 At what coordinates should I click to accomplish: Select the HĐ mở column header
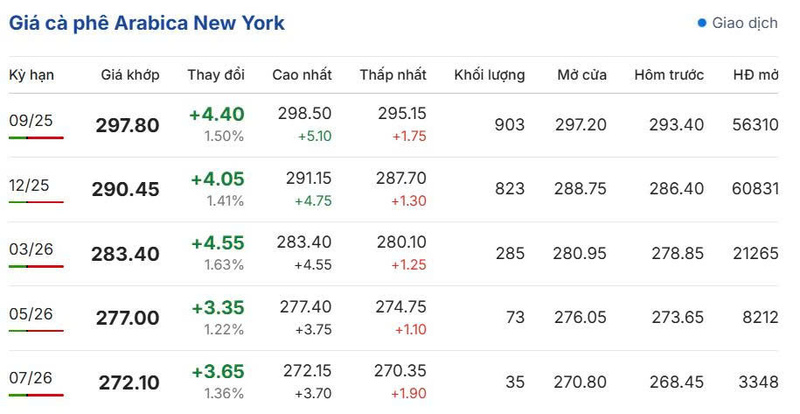pos(756,75)
